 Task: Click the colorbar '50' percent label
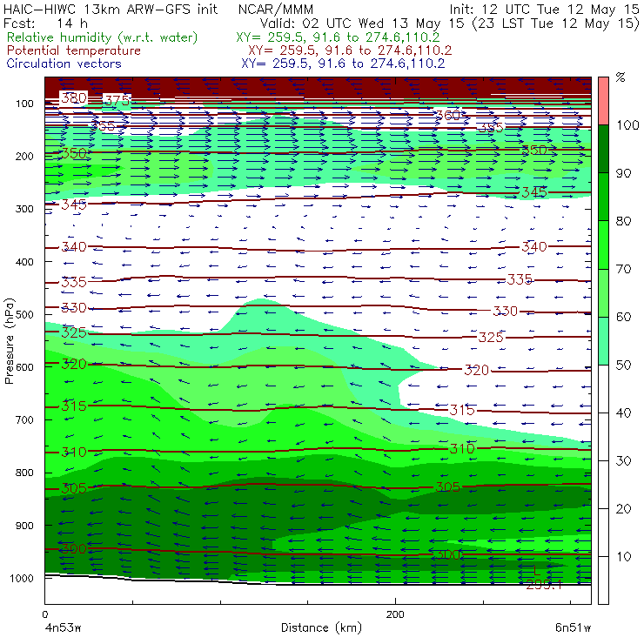(624, 366)
